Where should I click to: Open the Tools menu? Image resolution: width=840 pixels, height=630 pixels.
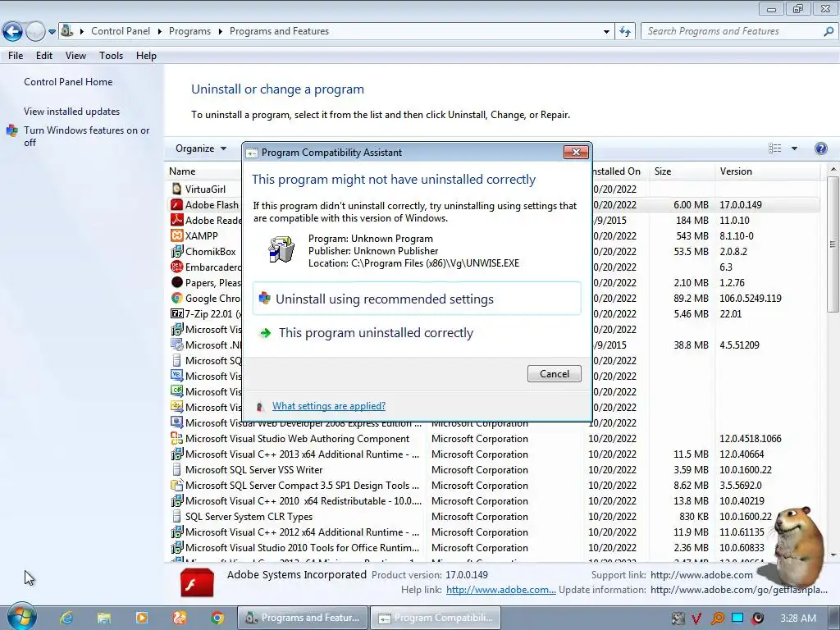[x=111, y=55]
